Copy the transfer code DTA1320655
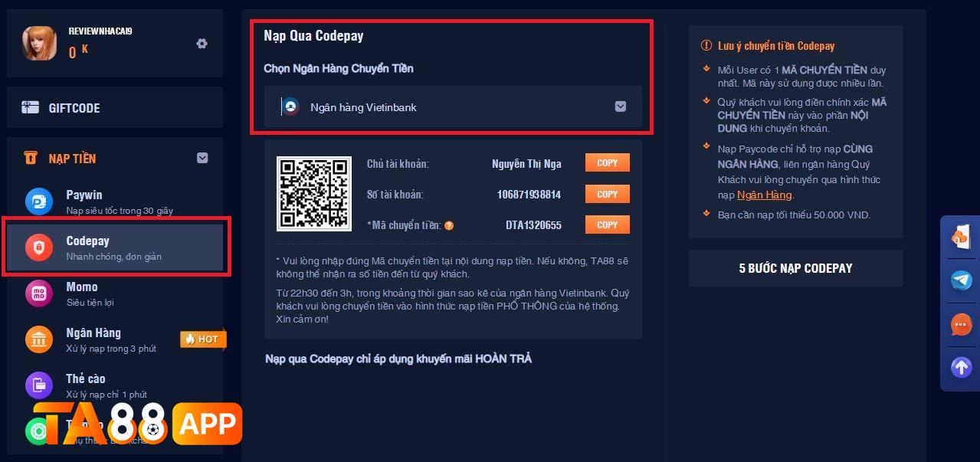 608,225
